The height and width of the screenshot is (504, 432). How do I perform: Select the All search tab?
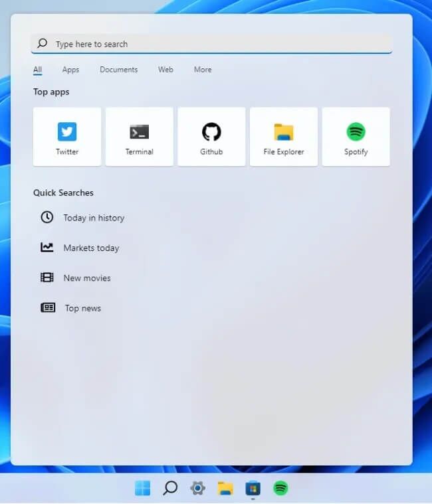click(x=38, y=70)
